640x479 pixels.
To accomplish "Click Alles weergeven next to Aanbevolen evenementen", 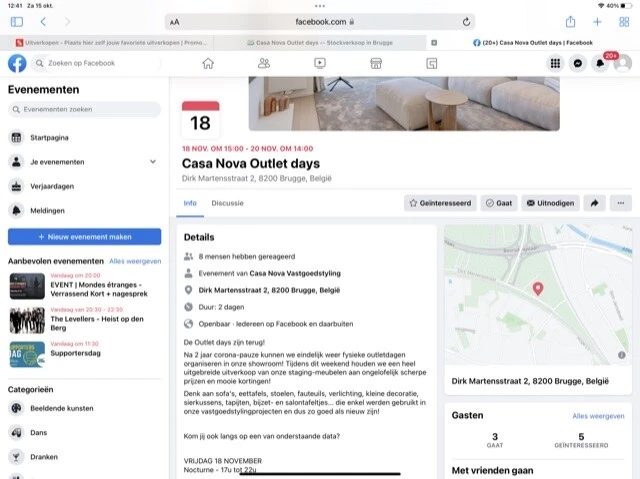I will click(135, 261).
